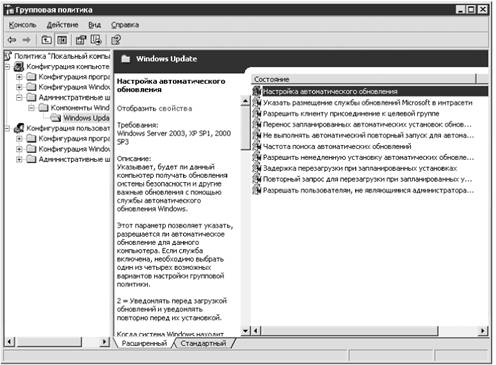Click the Up one level toolbar icon
The height and width of the screenshot is (365, 496).
(x=46, y=40)
